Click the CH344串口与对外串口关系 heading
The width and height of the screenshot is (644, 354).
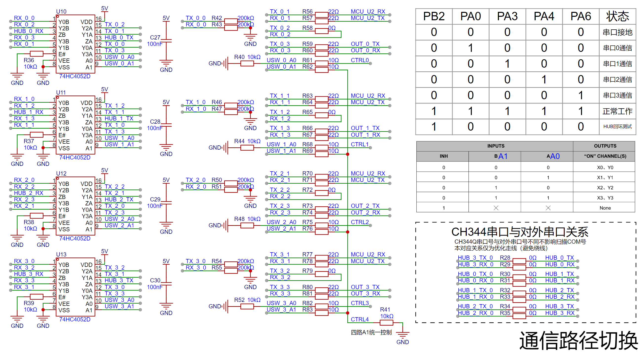pos(520,232)
